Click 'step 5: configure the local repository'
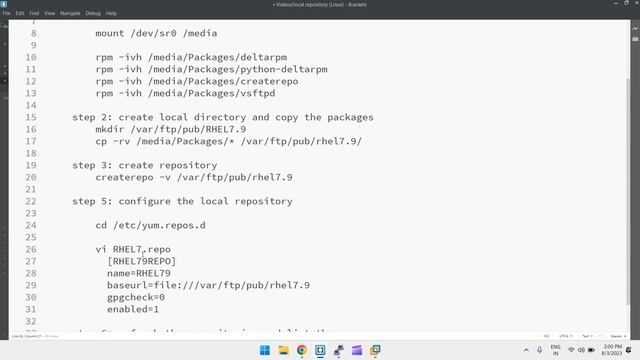 pos(182,201)
